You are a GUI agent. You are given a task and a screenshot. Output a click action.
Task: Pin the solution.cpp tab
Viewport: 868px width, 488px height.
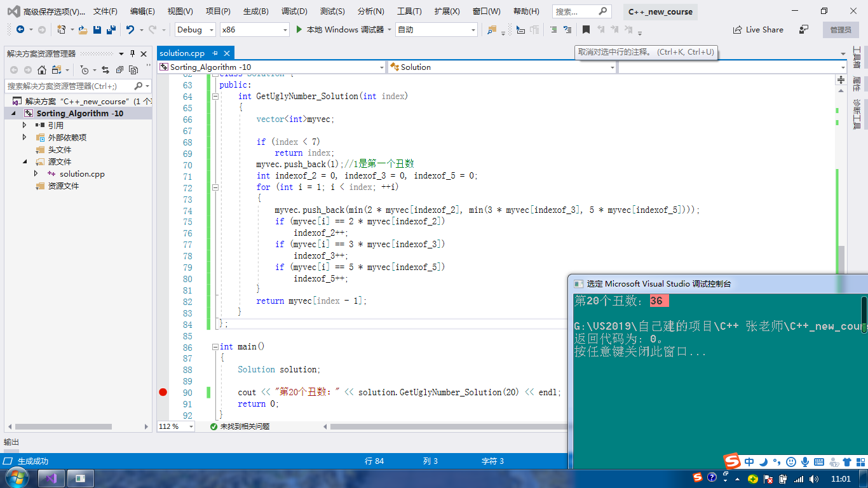coord(215,53)
